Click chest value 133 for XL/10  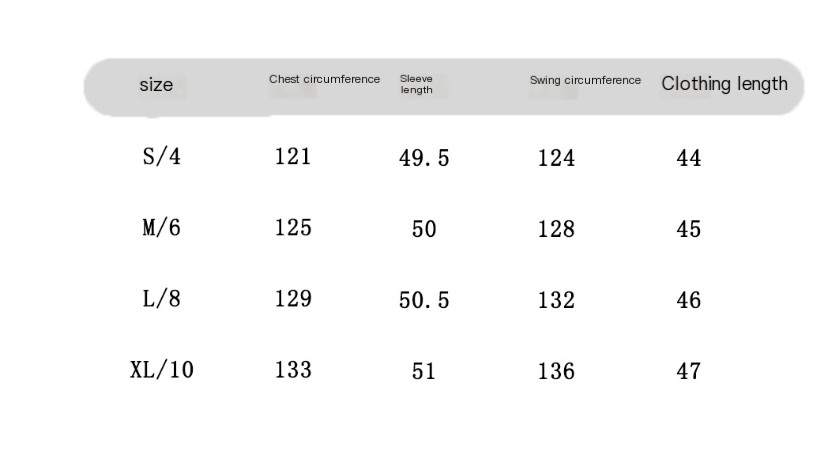tap(293, 370)
